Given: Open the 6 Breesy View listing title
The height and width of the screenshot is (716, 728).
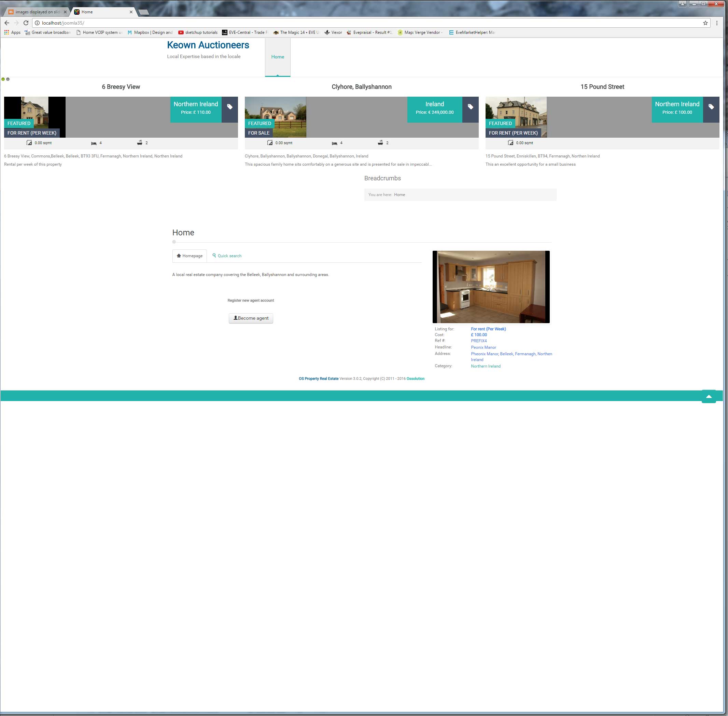Looking at the screenshot, I should tap(121, 87).
